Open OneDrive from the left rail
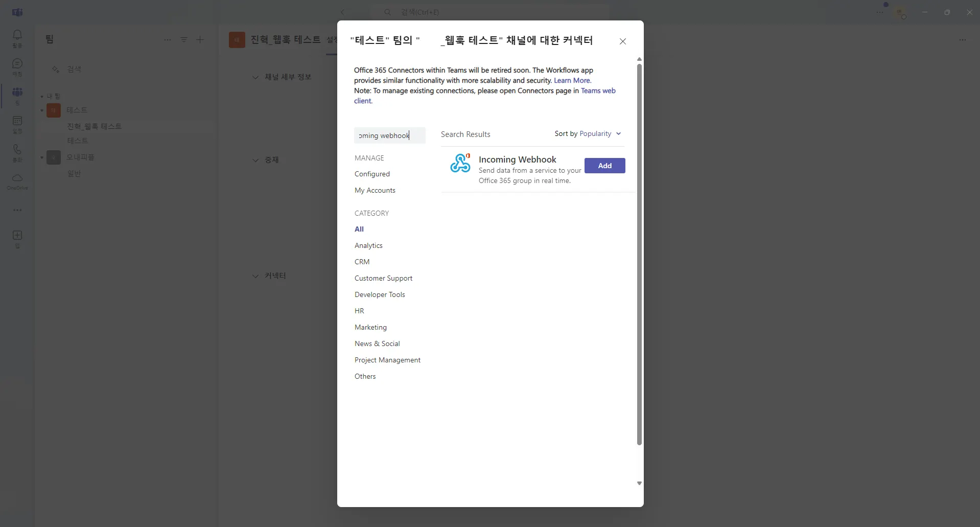The height and width of the screenshot is (527, 980). [x=17, y=181]
